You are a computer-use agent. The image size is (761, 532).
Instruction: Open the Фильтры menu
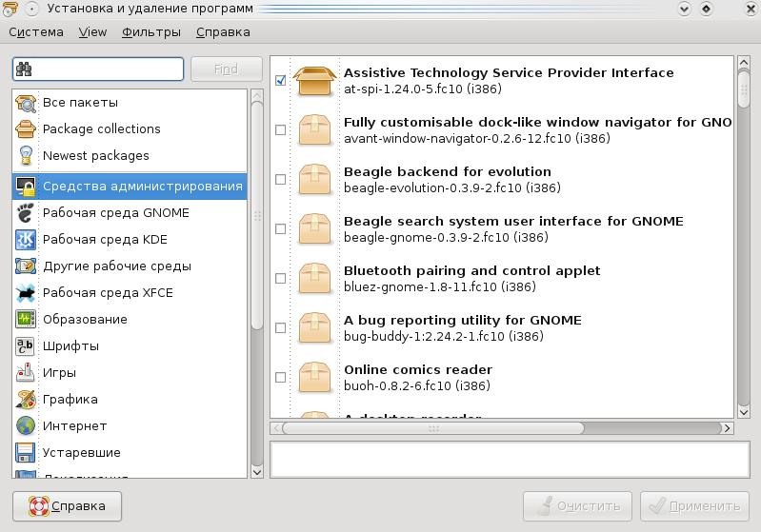(151, 32)
